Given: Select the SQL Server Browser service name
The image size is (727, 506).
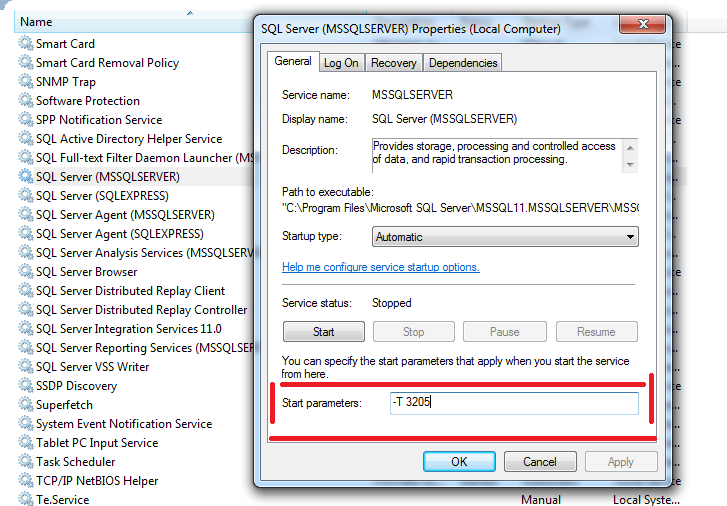Looking at the screenshot, I should (x=87, y=272).
